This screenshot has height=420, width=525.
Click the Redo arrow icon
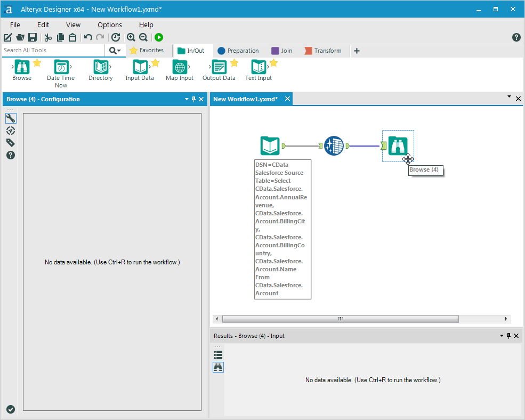[x=100, y=37]
